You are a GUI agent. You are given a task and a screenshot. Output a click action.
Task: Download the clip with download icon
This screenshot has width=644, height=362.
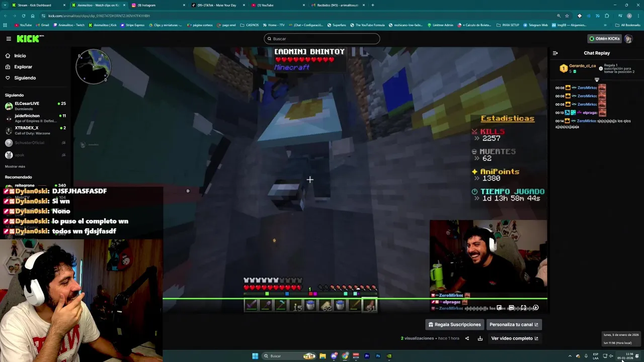pyautogui.click(x=480, y=338)
